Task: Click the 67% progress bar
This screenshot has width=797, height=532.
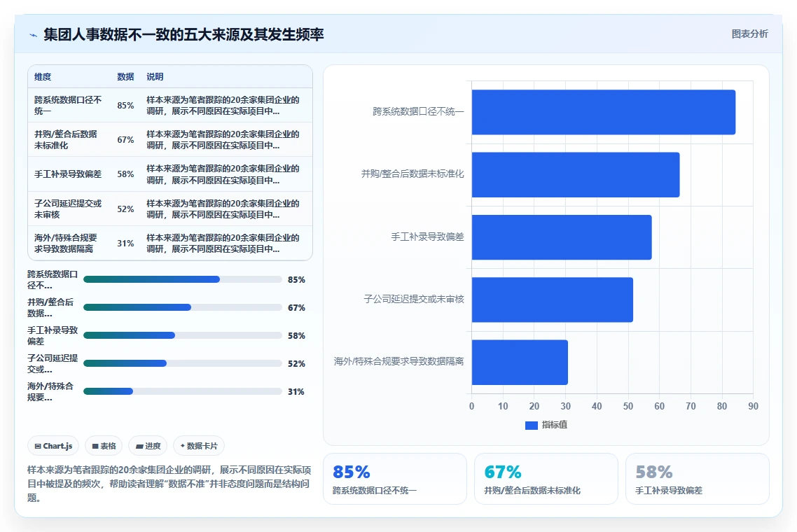Action: click(183, 307)
